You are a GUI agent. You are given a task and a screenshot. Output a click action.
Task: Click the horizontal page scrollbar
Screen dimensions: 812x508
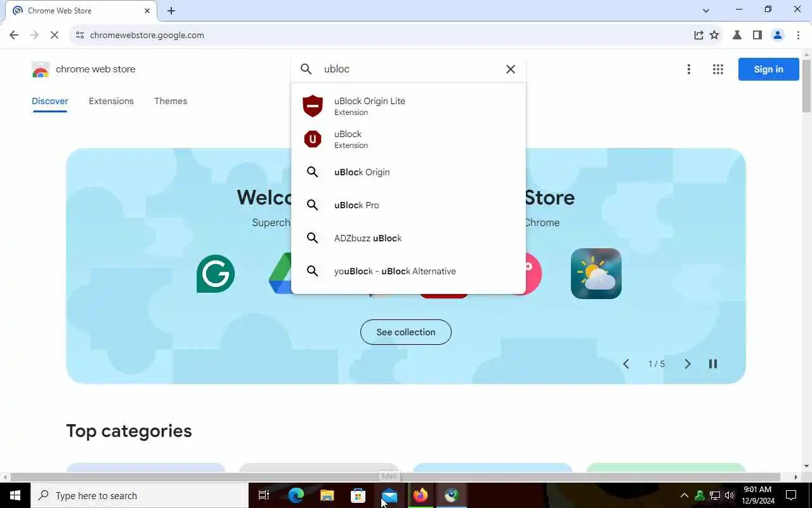[396, 477]
